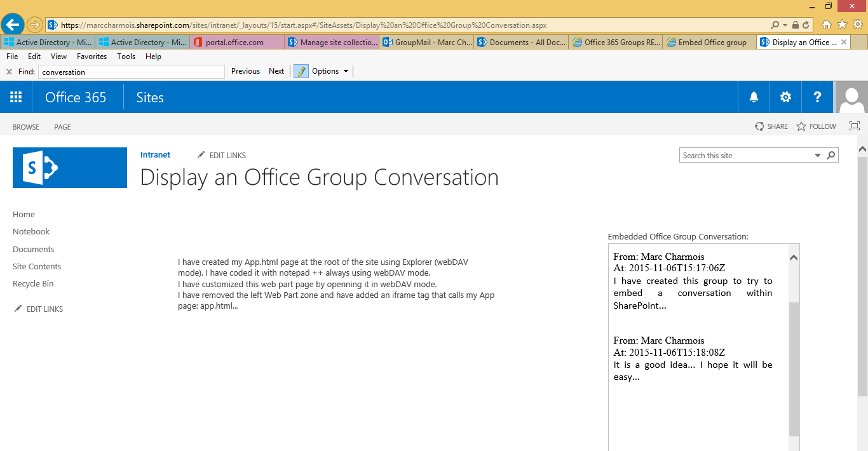Go back with the browser back arrow
Screen dimensions: 868x451
pyautogui.click(x=13, y=25)
